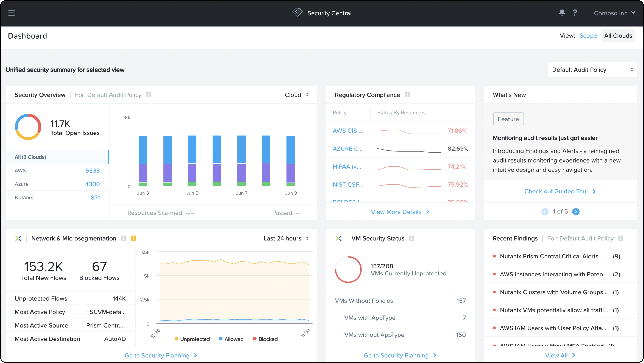The image size is (644, 363).
Task: Click the Unprotected Flows 144K row
Action: click(x=70, y=298)
